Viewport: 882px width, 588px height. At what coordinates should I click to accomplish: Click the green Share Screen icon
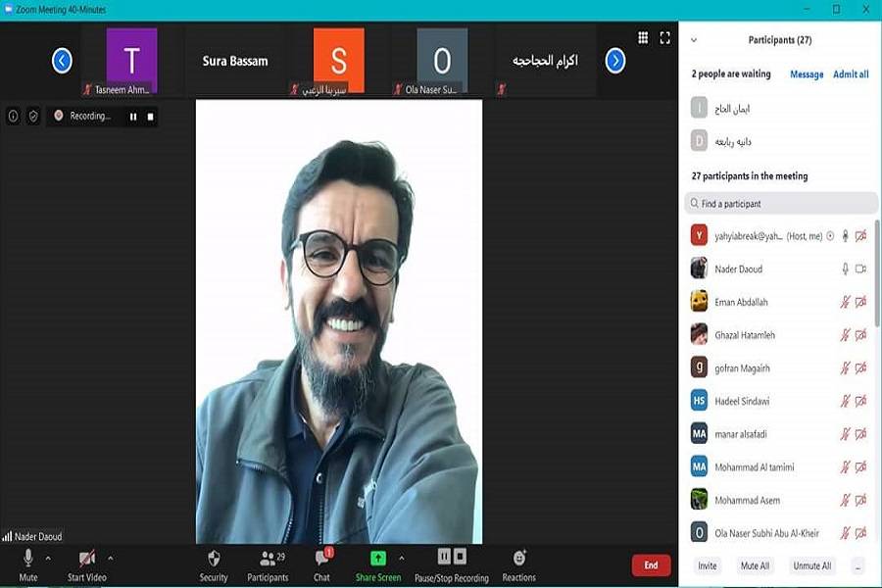pyautogui.click(x=377, y=558)
